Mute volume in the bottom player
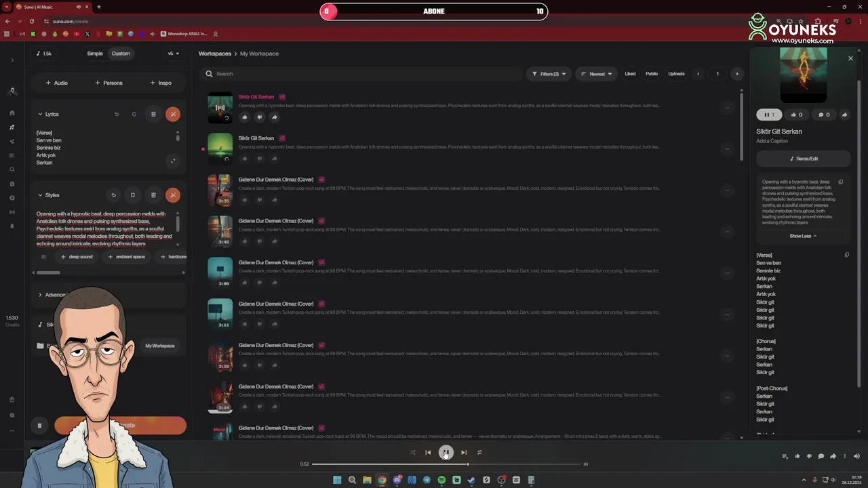This screenshot has height=488, width=868. [x=856, y=457]
